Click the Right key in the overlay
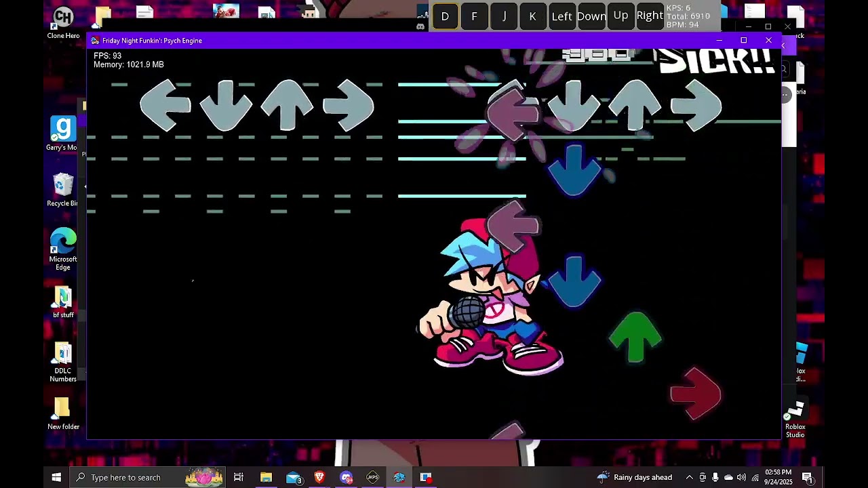This screenshot has width=868, height=488. 650,16
